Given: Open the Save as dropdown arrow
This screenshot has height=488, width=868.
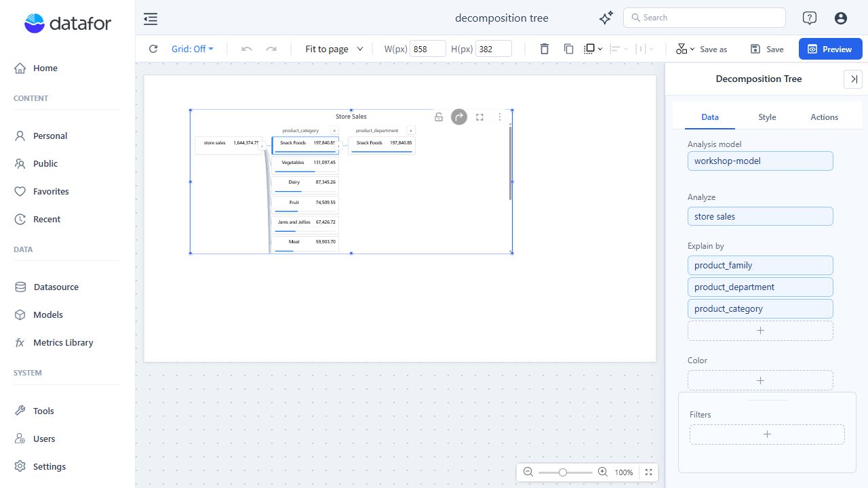Looking at the screenshot, I should 692,49.
